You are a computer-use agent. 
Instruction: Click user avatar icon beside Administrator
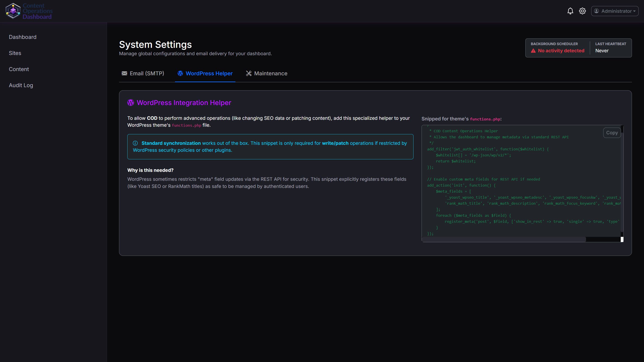pos(597,11)
